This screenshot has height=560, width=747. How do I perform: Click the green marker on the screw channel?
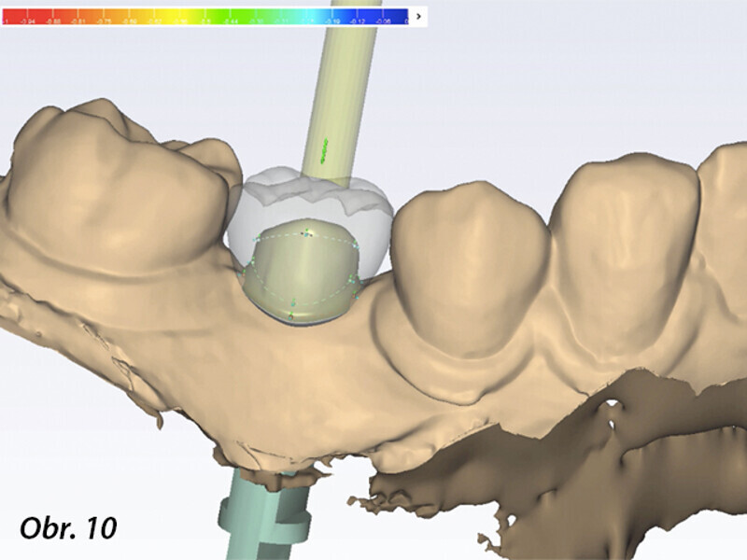click(x=326, y=149)
